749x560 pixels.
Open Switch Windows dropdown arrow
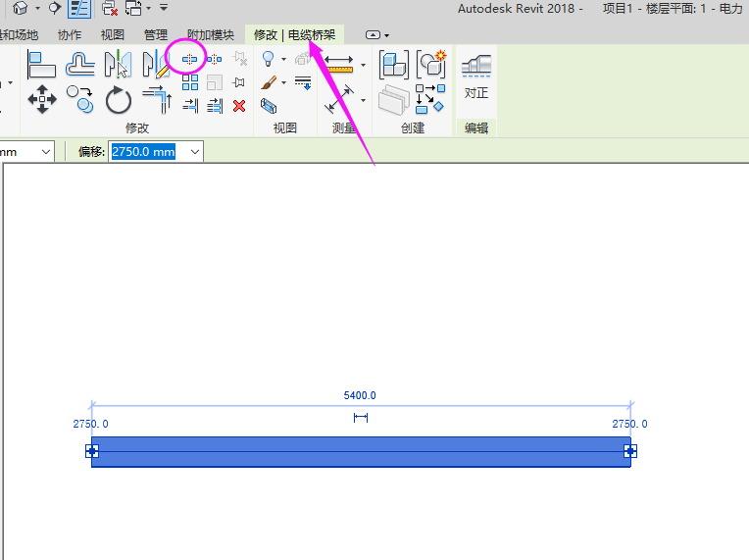tap(149, 8)
